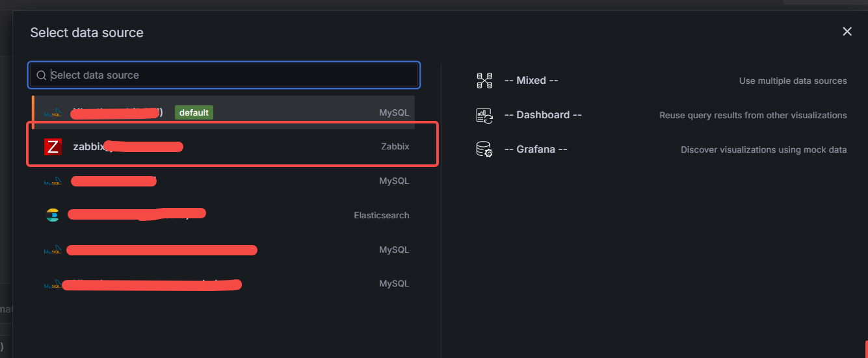Click MySQL logo in the last list row
868x358 pixels.
click(x=53, y=284)
